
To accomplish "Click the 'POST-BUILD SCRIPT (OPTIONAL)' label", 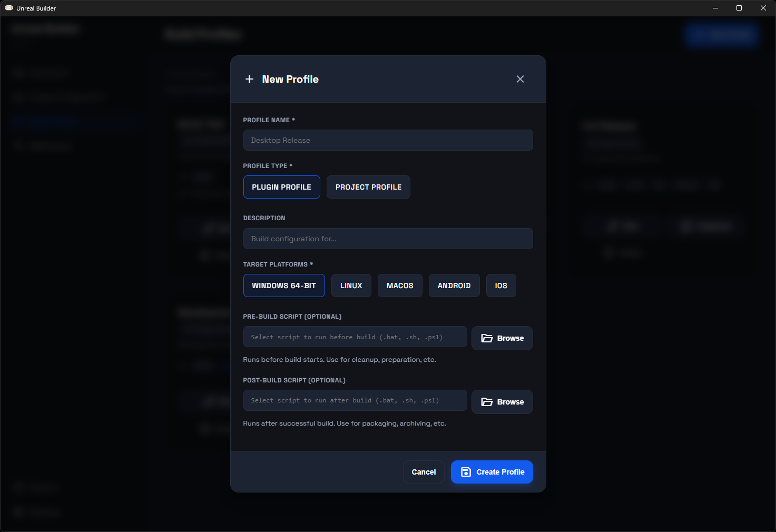I will tap(294, 380).
